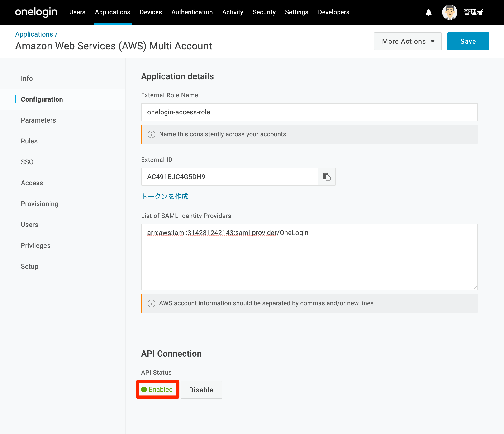
Task: Switch to the Parameters tab
Action: point(38,120)
